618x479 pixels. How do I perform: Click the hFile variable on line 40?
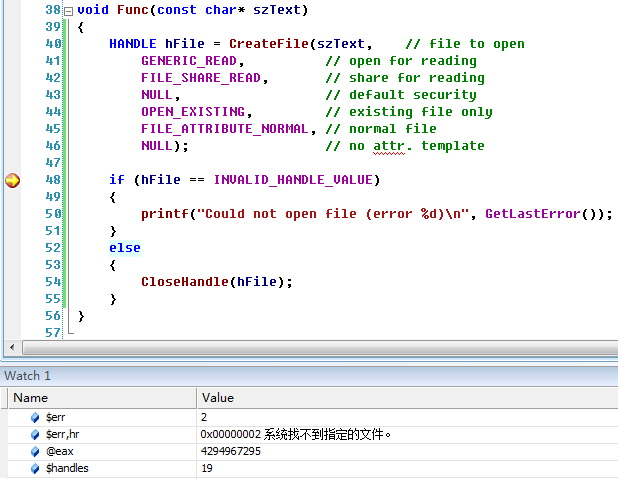coord(185,44)
